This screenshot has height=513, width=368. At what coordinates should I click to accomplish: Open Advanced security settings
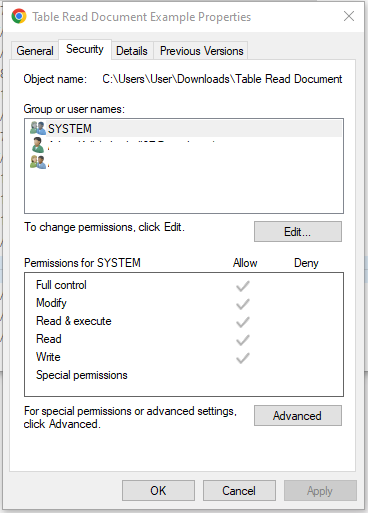click(x=298, y=415)
